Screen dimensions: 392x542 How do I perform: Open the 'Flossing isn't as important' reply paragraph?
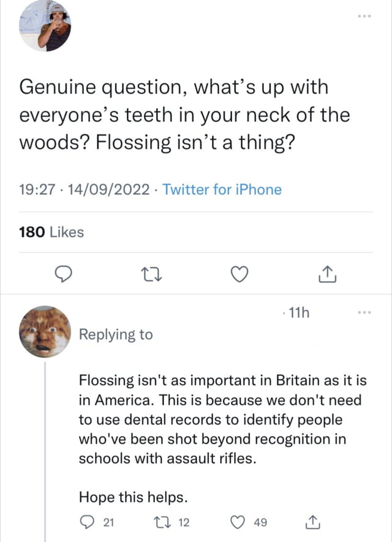222,420
